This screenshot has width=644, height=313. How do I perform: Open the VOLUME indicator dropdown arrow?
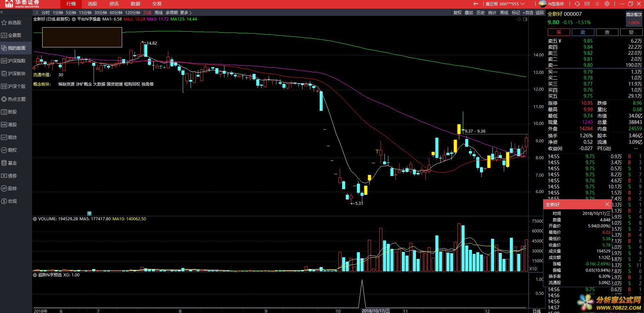[35, 219]
